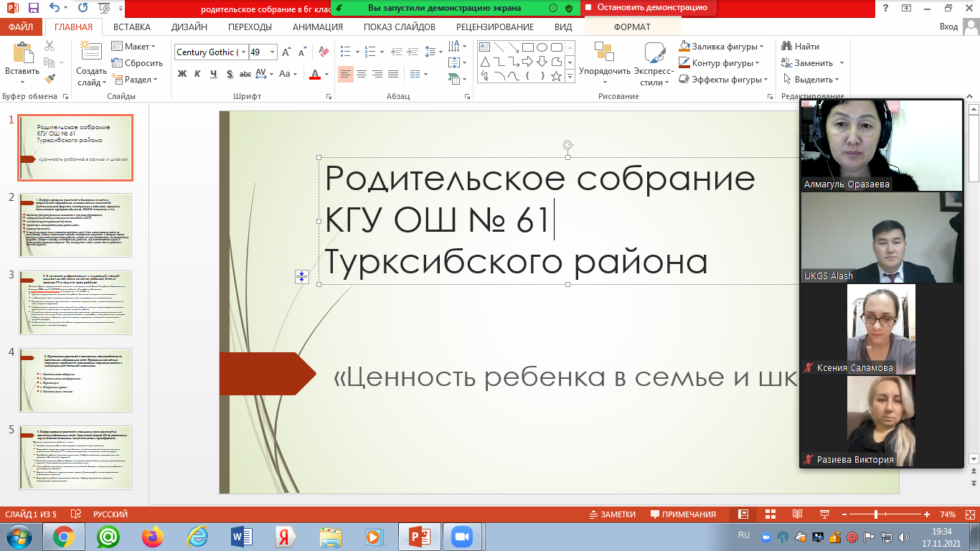This screenshot has width=980, height=551.
Task: Click the bulleted list icon
Action: coord(346,52)
